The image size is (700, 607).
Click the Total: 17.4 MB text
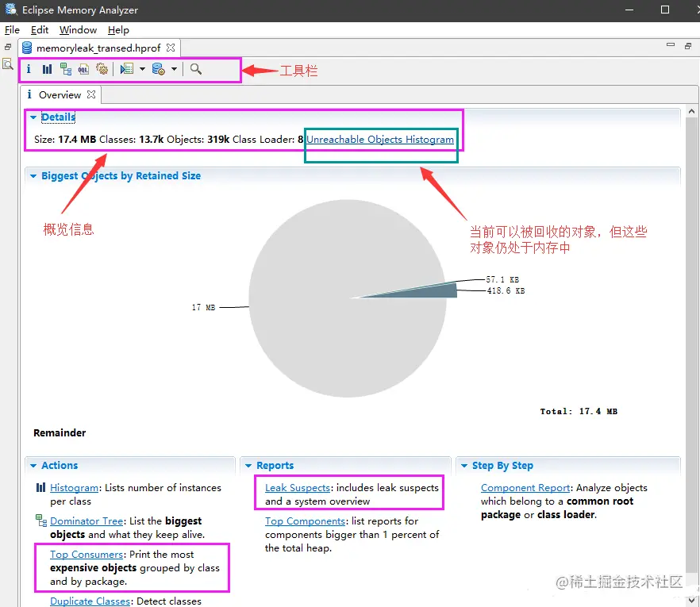[x=579, y=411]
